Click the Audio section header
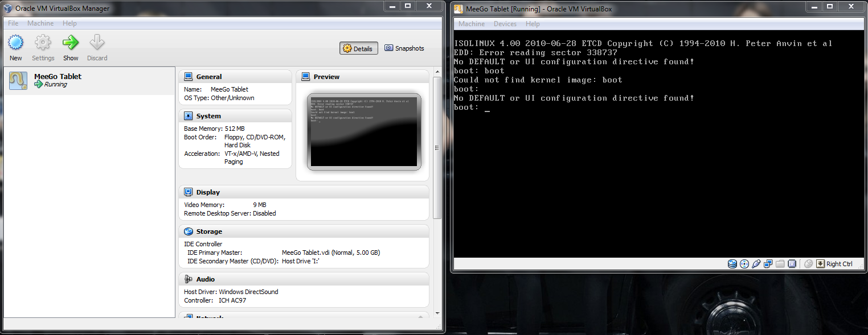 (304, 279)
